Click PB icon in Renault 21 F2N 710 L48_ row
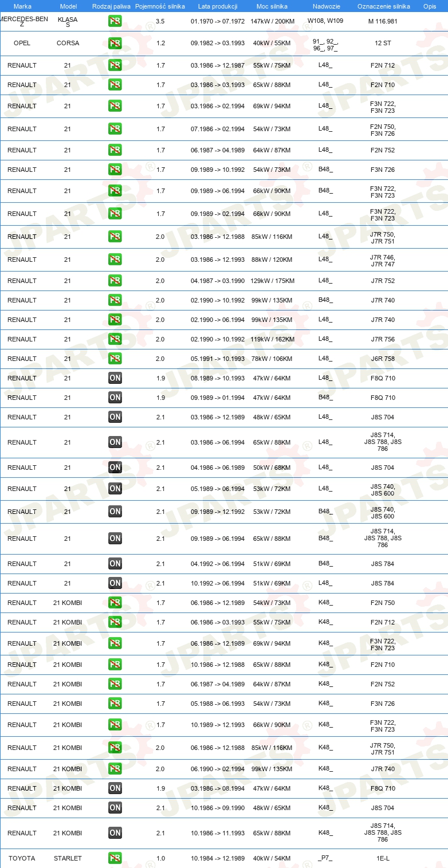This screenshot has height=868, width=448. (x=115, y=85)
